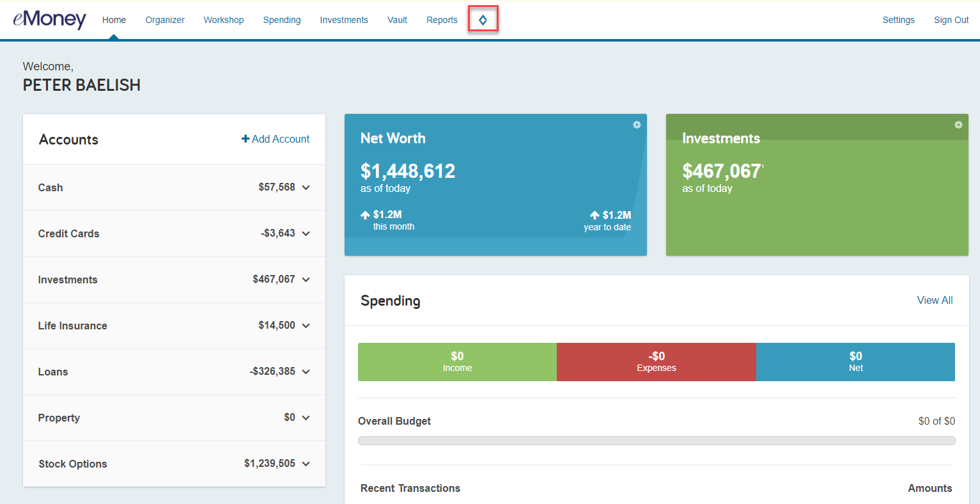
Task: Expand the Life Insurance row chevron
Action: point(306,326)
